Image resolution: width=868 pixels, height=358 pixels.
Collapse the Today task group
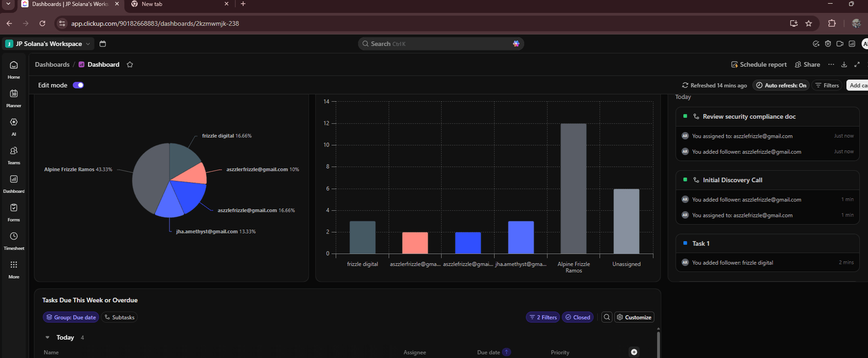47,337
